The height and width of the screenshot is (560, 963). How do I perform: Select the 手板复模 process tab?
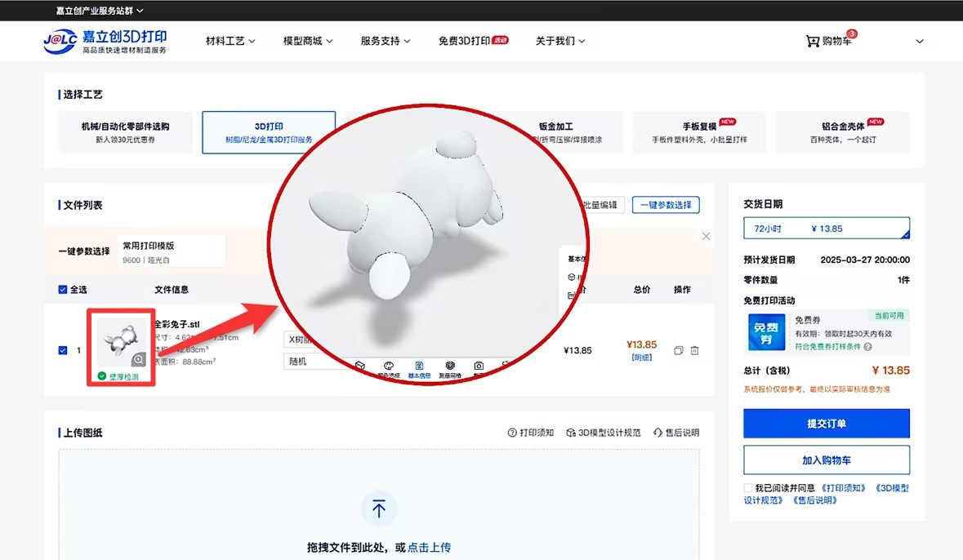click(x=698, y=132)
